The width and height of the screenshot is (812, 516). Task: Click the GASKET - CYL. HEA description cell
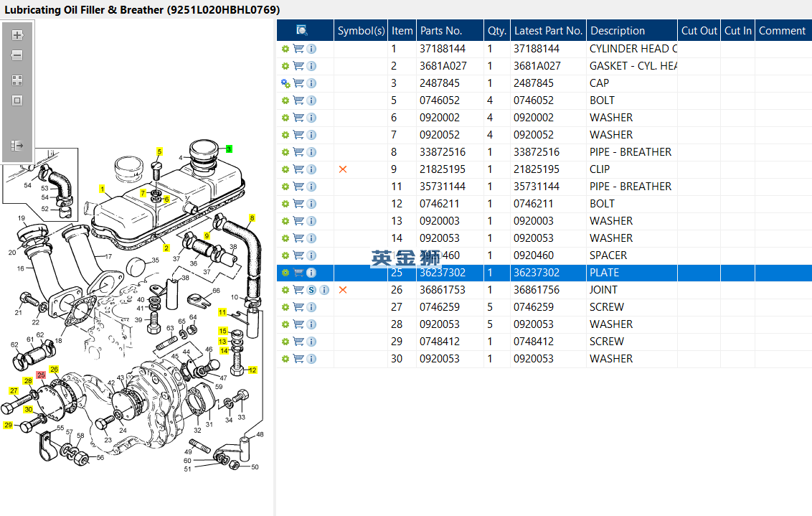(x=633, y=66)
